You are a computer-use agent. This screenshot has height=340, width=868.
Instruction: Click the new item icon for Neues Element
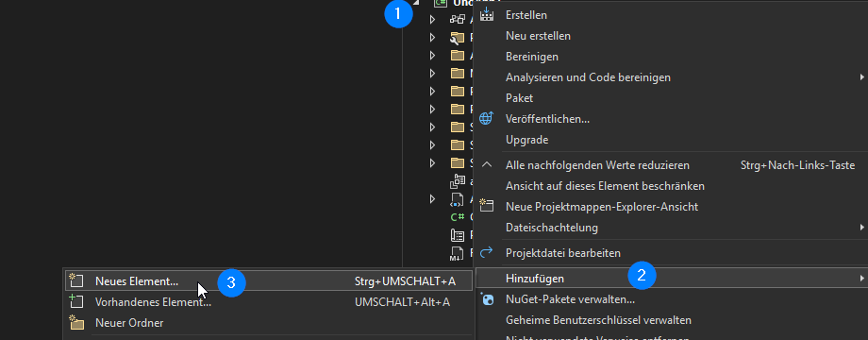(75, 280)
